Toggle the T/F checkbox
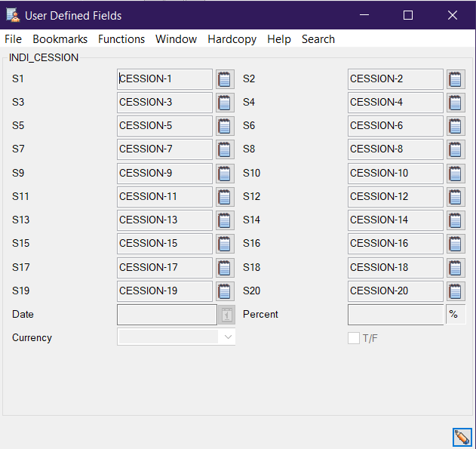476x449 pixels. [354, 338]
